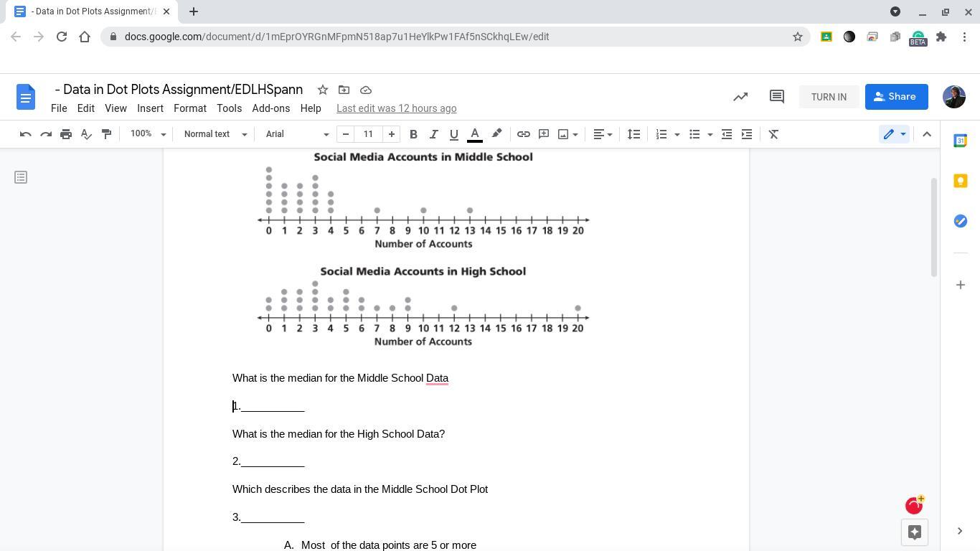Hide the side panel with the chevron
Screen dimensions: 980x551
click(x=960, y=532)
